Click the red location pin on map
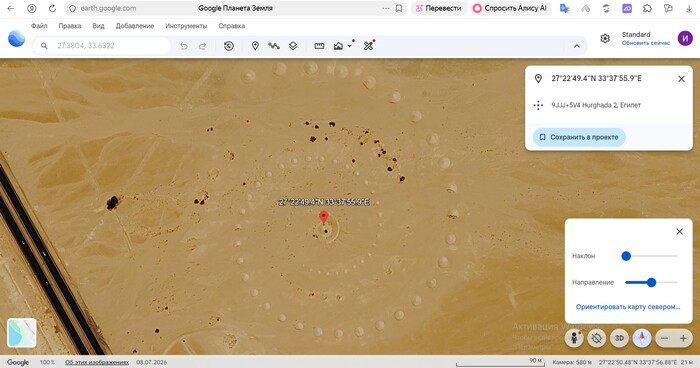Viewport: 700px width, 368px height. point(324,218)
